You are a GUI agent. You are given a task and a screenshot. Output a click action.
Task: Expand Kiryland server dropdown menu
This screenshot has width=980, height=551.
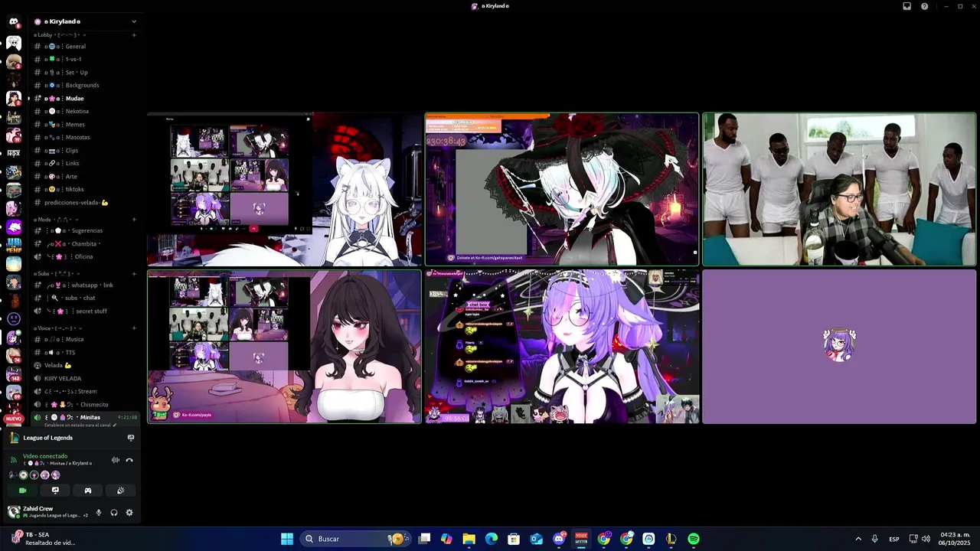point(134,21)
